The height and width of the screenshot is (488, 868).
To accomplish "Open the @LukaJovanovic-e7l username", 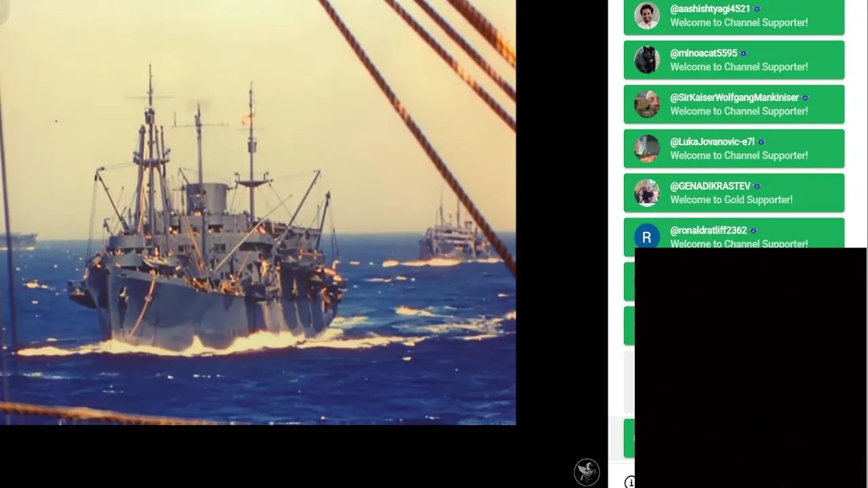I will pos(712,142).
